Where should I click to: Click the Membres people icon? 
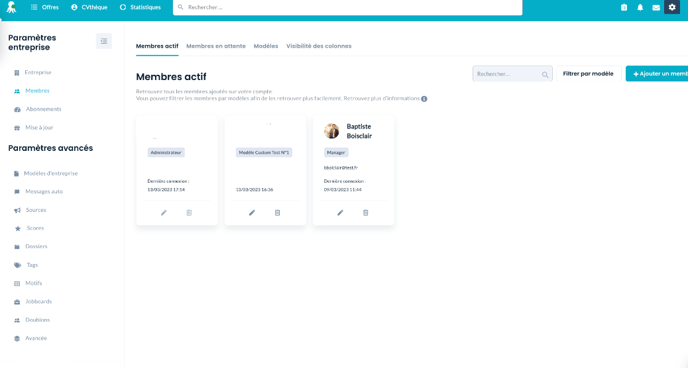pos(17,91)
